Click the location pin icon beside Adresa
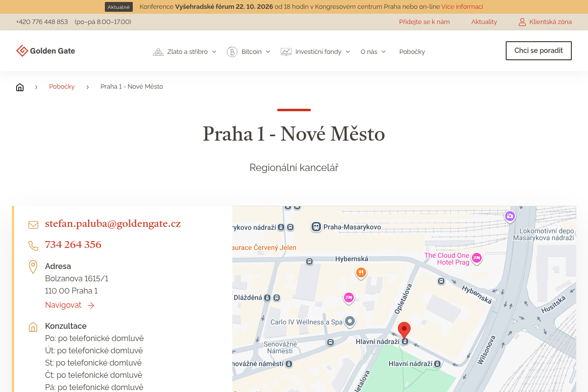Viewport: 588px width, 392px height. [x=33, y=267]
